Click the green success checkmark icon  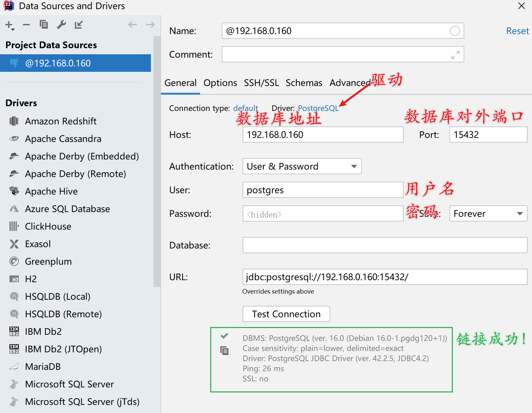pyautogui.click(x=224, y=336)
